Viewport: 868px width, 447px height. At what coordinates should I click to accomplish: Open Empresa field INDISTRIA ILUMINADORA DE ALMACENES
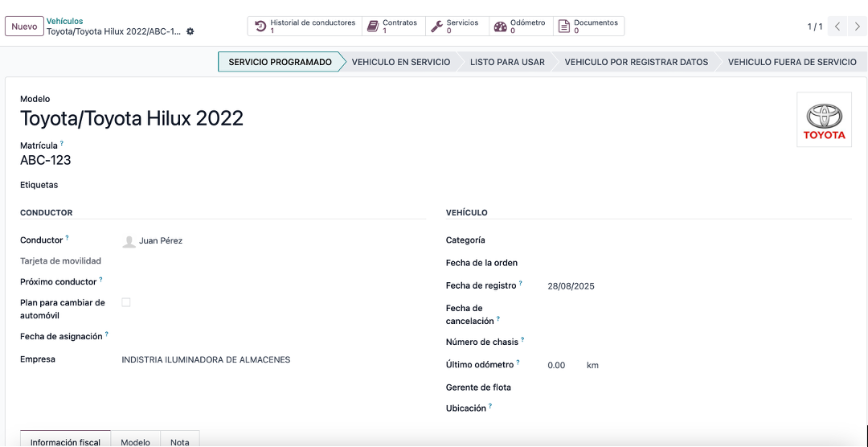[206, 360]
